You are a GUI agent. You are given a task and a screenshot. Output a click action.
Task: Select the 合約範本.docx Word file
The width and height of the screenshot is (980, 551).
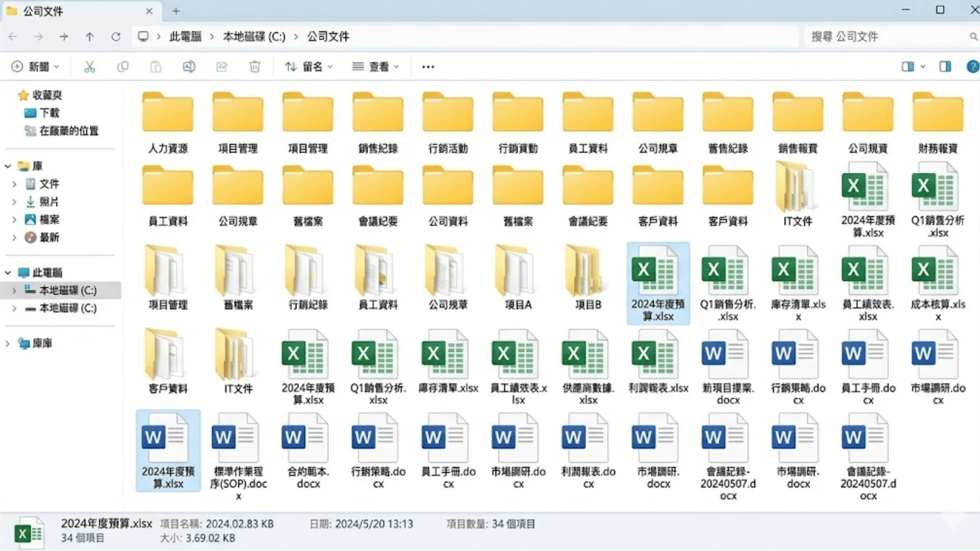click(x=308, y=451)
